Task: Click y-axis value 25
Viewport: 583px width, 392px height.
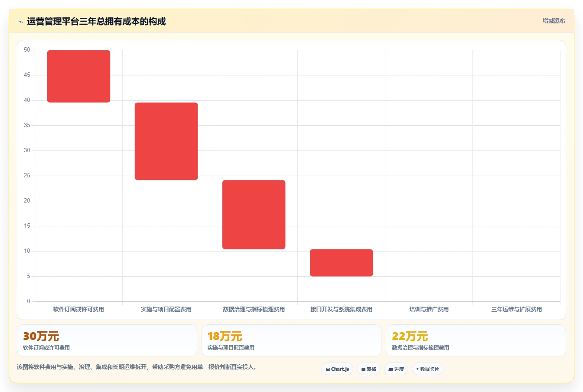Action: 27,176
